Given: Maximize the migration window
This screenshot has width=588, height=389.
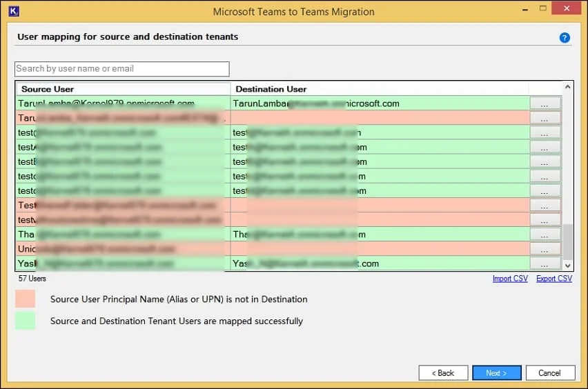Looking at the screenshot, I should [x=542, y=8].
